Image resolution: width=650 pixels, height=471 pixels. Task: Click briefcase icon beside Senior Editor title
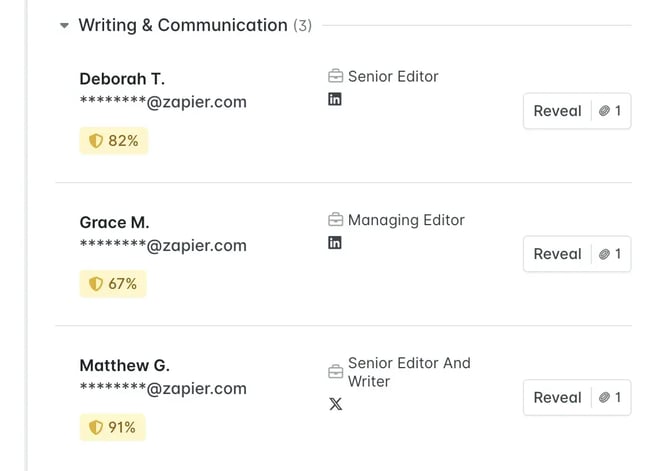[x=335, y=77]
